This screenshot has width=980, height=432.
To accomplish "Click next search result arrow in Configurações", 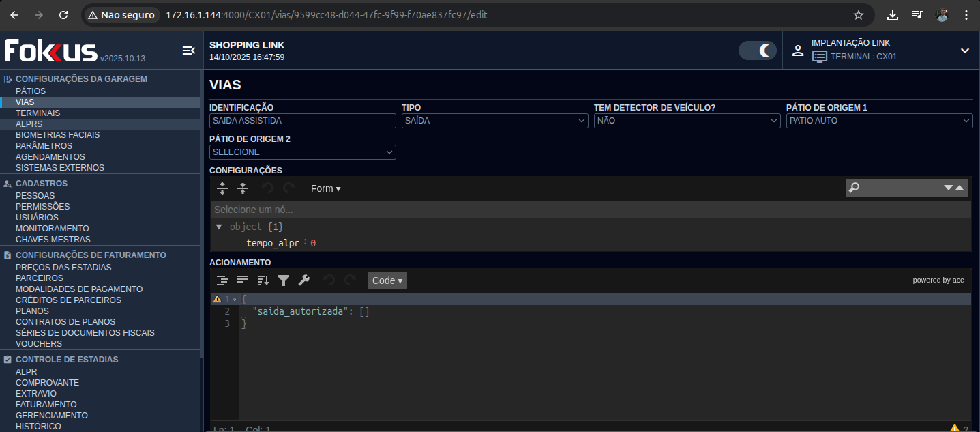I will point(948,188).
